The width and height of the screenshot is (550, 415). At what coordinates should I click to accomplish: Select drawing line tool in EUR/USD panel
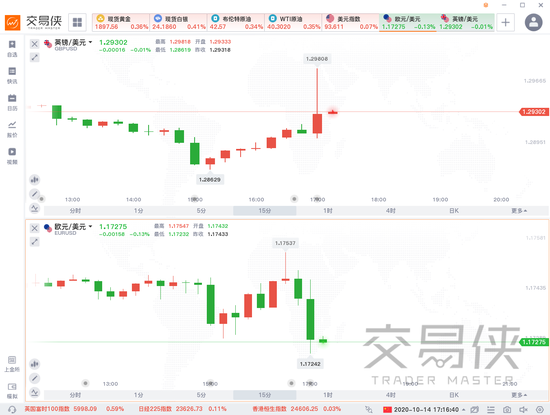tap(34, 378)
